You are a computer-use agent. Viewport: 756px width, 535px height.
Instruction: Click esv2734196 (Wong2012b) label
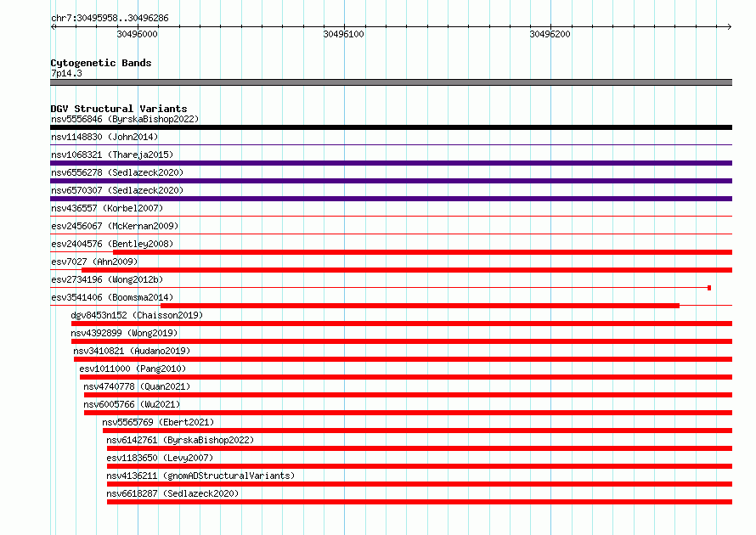[x=107, y=279]
